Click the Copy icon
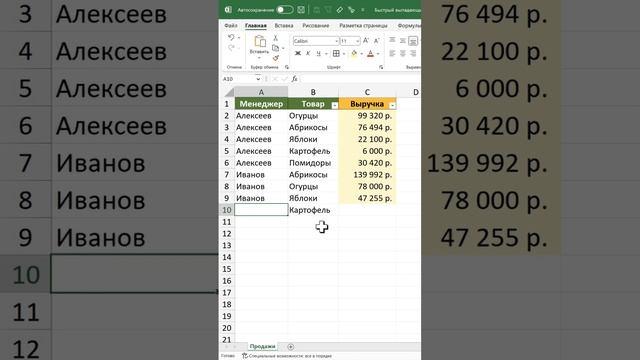 coord(276,48)
